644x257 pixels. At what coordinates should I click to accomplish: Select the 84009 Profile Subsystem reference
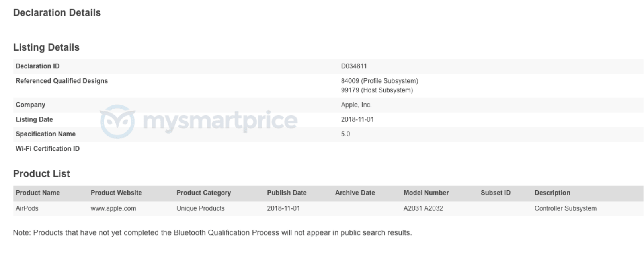click(379, 81)
